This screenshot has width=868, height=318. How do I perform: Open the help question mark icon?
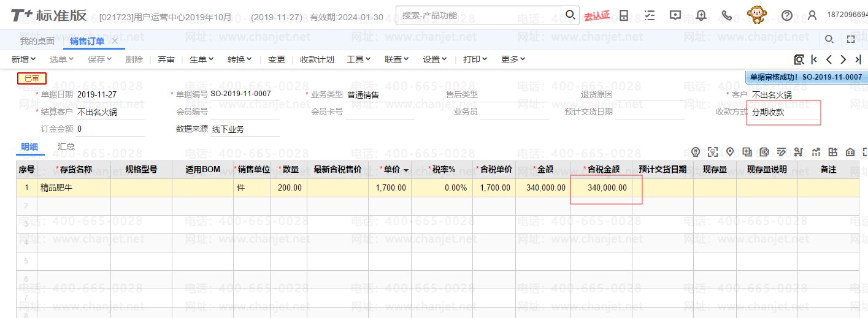pos(787,15)
